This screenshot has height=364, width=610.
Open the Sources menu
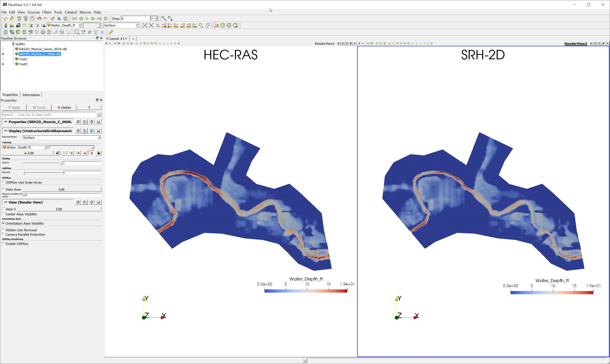coord(33,12)
